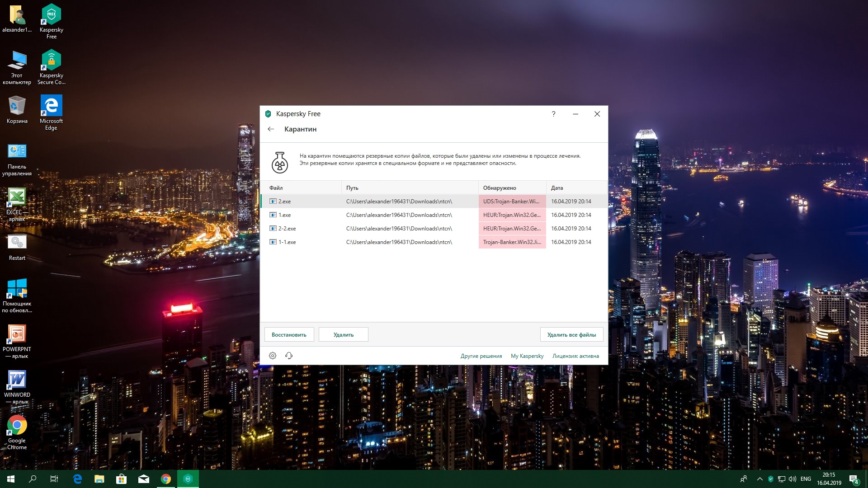The width and height of the screenshot is (868, 488).
Task: Click Удалить все файлы button
Action: [571, 335]
